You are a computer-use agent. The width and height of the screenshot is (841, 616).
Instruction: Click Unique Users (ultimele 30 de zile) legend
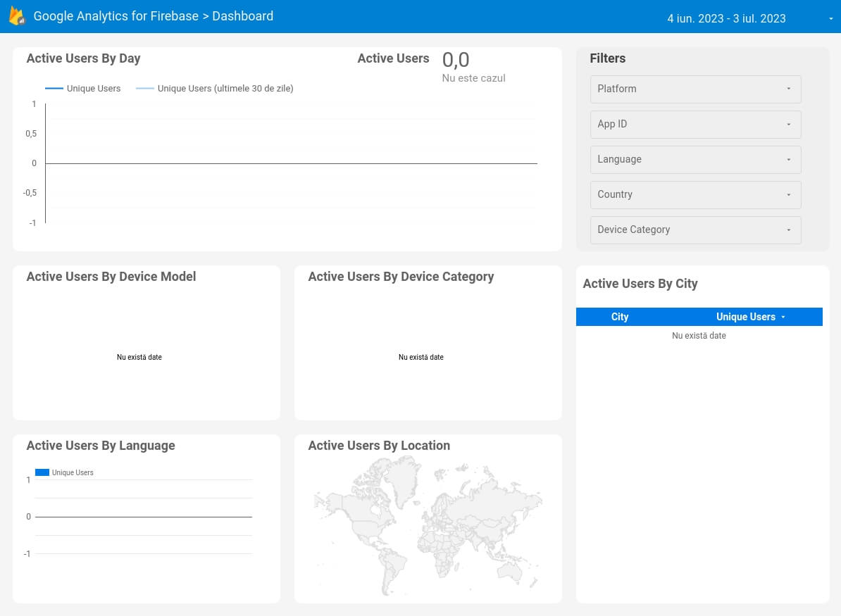coord(215,89)
